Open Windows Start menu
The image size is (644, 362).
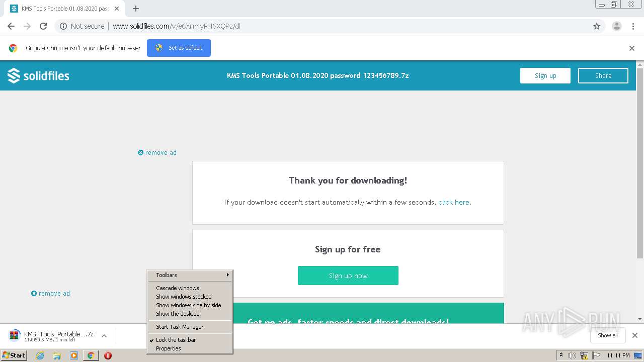pyautogui.click(x=14, y=355)
